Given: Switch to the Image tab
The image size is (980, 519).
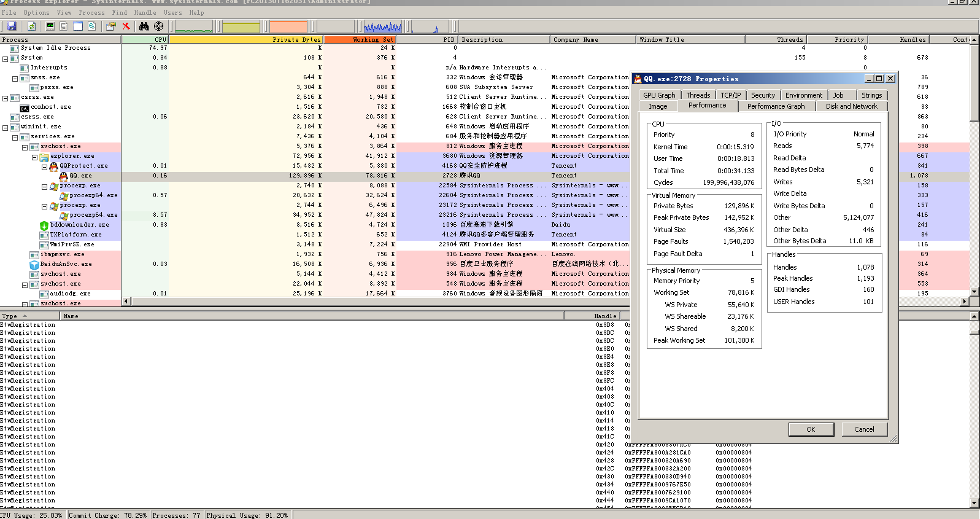Looking at the screenshot, I should pyautogui.click(x=658, y=106).
